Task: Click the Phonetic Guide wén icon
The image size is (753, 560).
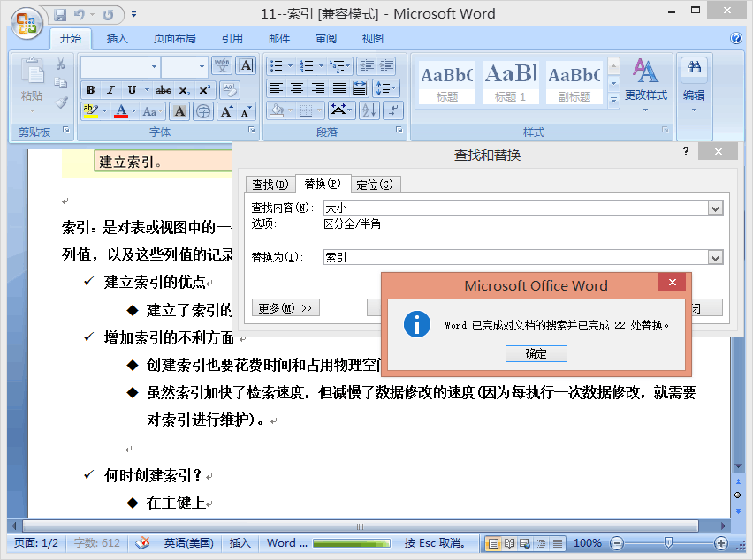Action: (x=223, y=65)
